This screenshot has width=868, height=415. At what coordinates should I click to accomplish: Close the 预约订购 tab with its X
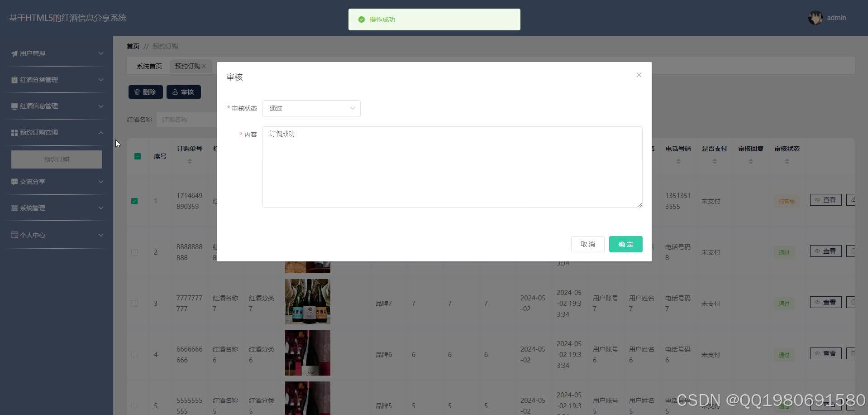[204, 66]
